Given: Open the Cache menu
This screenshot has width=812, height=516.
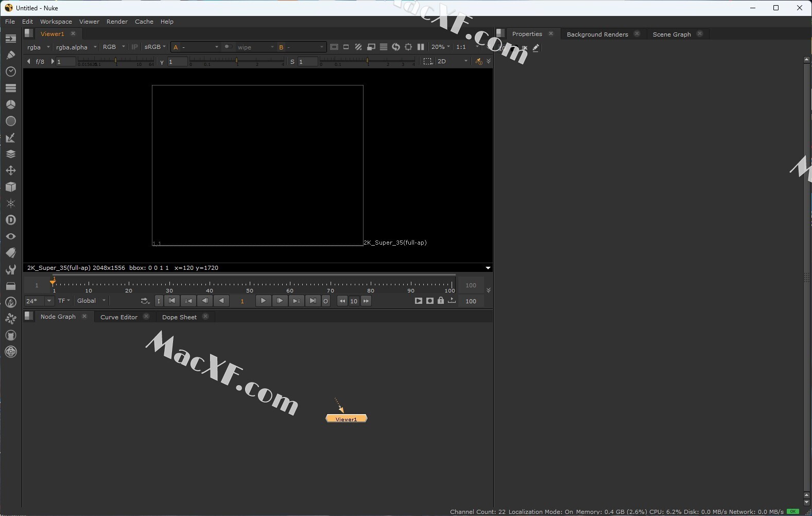Looking at the screenshot, I should pos(144,22).
